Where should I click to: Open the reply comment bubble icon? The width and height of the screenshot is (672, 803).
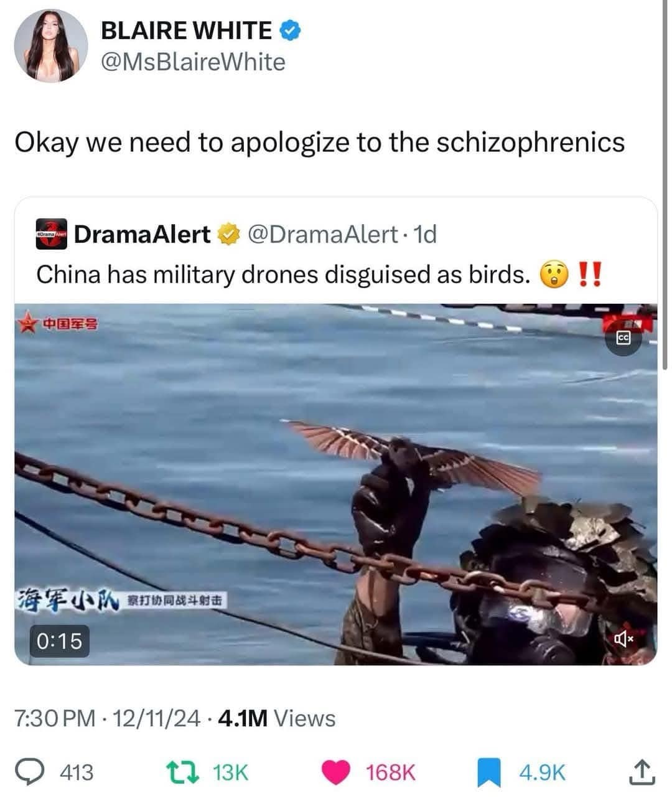[x=45, y=772]
